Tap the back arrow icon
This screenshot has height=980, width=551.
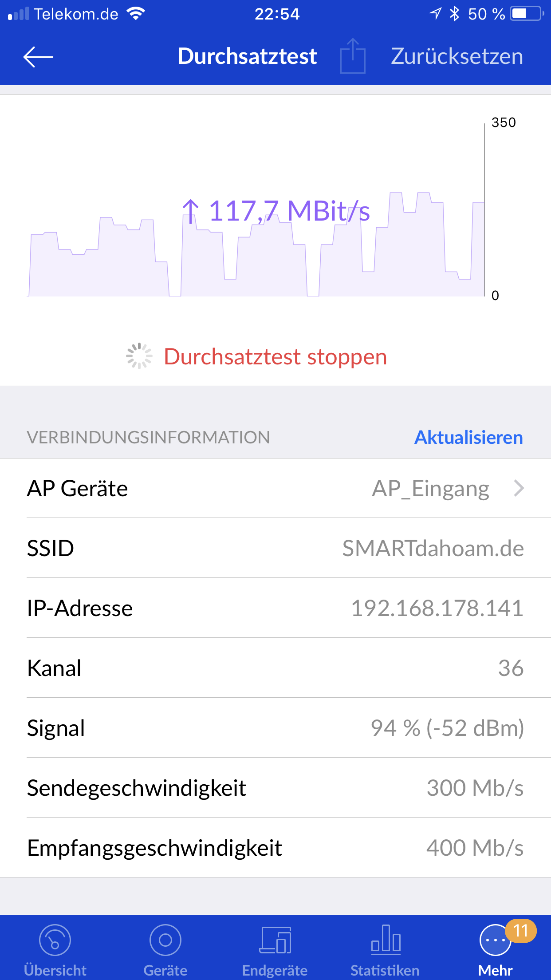point(38,57)
